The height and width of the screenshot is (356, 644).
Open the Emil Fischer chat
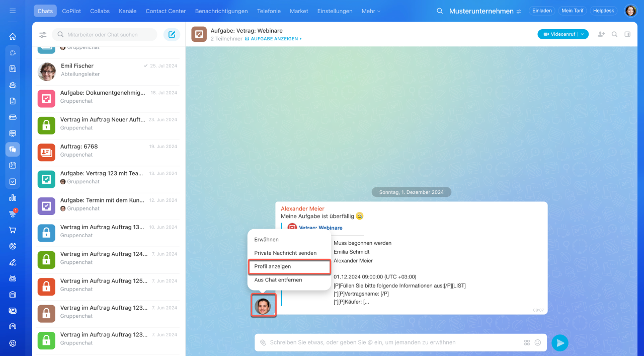point(108,72)
